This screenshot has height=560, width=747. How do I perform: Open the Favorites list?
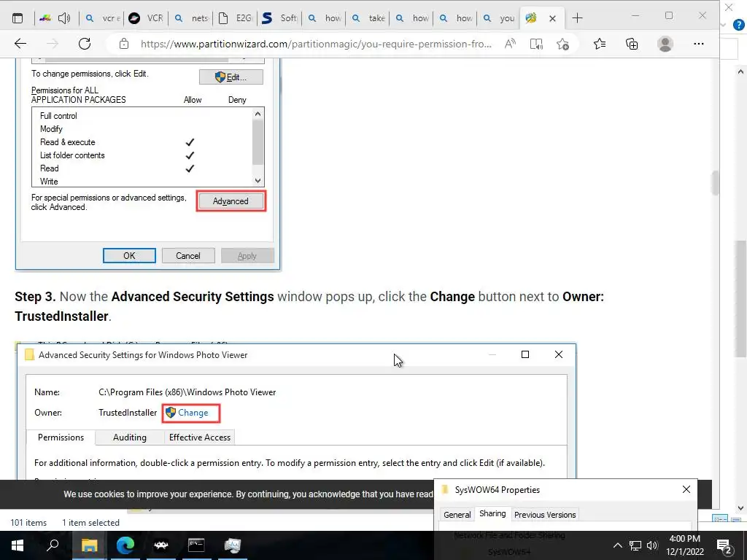tap(600, 44)
